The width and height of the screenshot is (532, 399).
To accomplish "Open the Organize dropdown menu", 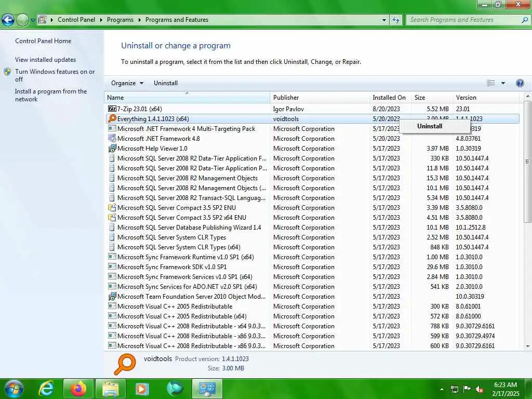I will click(x=127, y=83).
